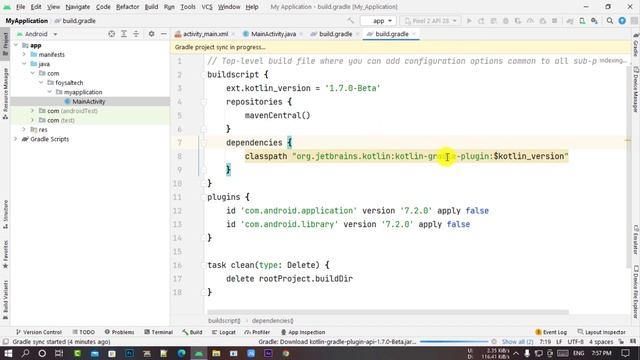The width and height of the screenshot is (640, 360).
Task: Expand the com (androidTest) package
Action: pyautogui.click(x=32, y=111)
